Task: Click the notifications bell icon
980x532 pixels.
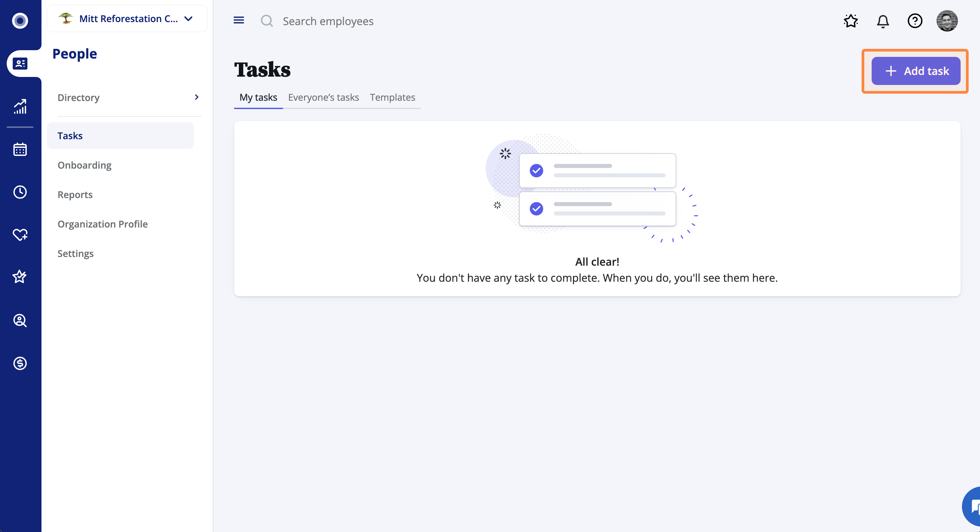Action: coord(883,21)
